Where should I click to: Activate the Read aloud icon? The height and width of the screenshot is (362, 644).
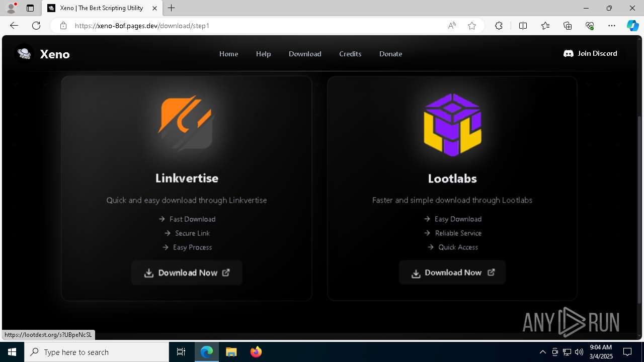(452, 26)
